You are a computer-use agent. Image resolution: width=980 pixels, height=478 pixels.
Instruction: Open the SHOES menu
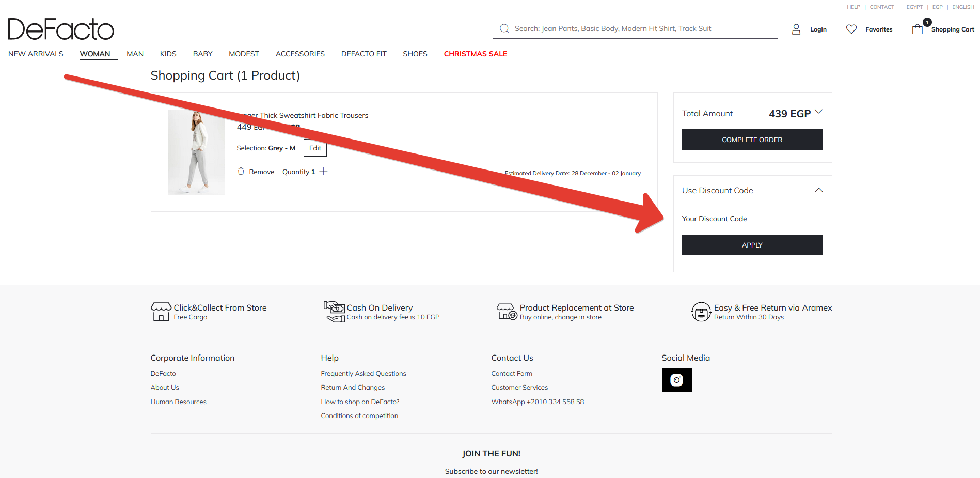[x=415, y=54]
